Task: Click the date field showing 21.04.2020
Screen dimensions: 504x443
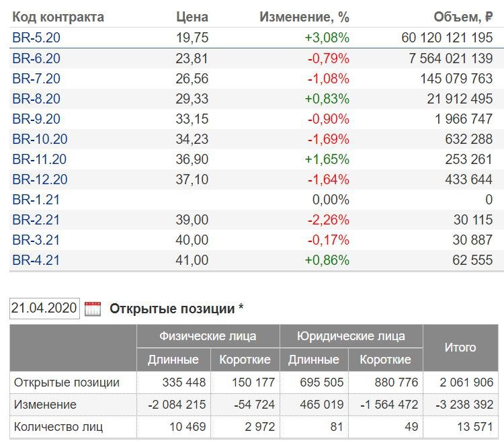Action: click(x=44, y=309)
